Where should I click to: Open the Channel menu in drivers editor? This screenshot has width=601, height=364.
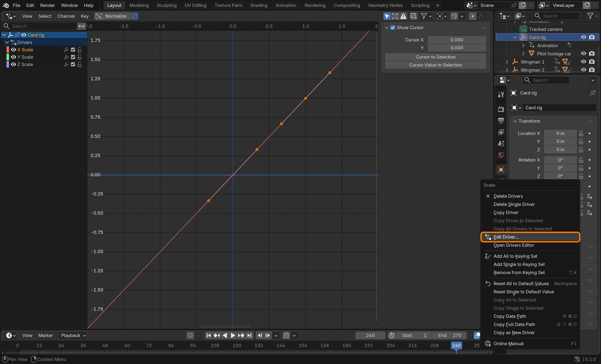pyautogui.click(x=66, y=16)
